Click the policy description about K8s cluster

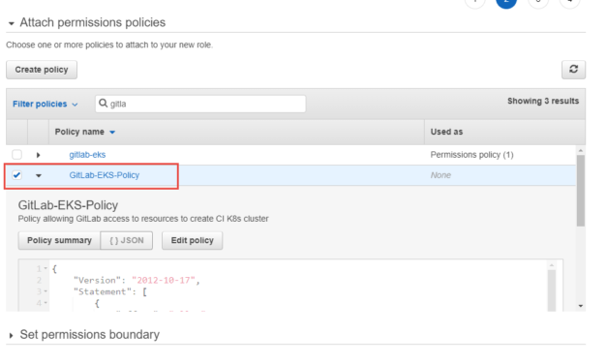(x=143, y=219)
